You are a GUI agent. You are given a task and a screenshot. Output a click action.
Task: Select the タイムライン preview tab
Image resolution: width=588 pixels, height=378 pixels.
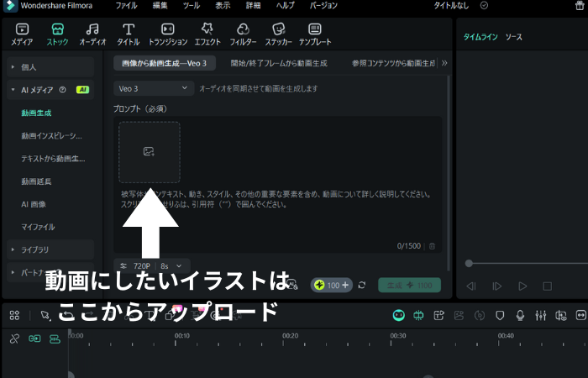click(x=480, y=37)
